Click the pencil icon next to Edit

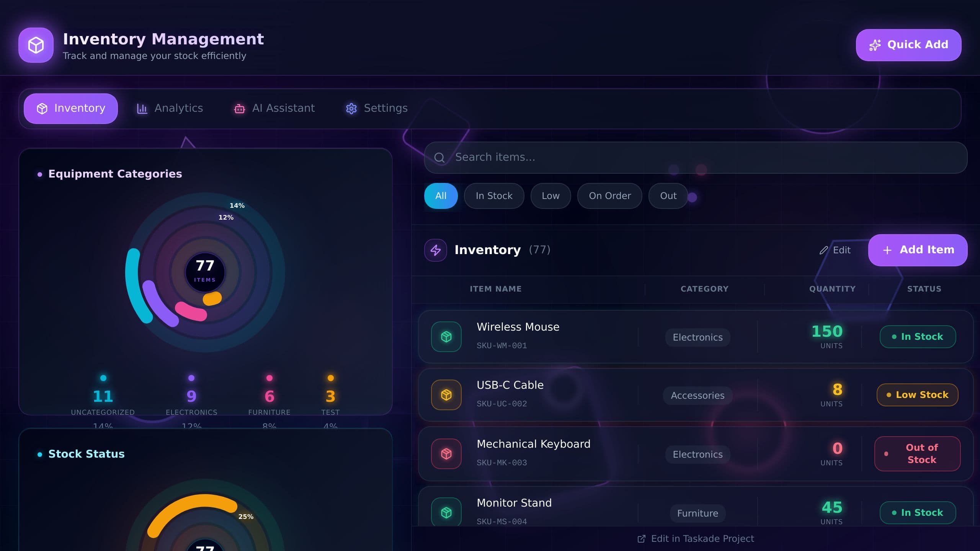coord(824,250)
